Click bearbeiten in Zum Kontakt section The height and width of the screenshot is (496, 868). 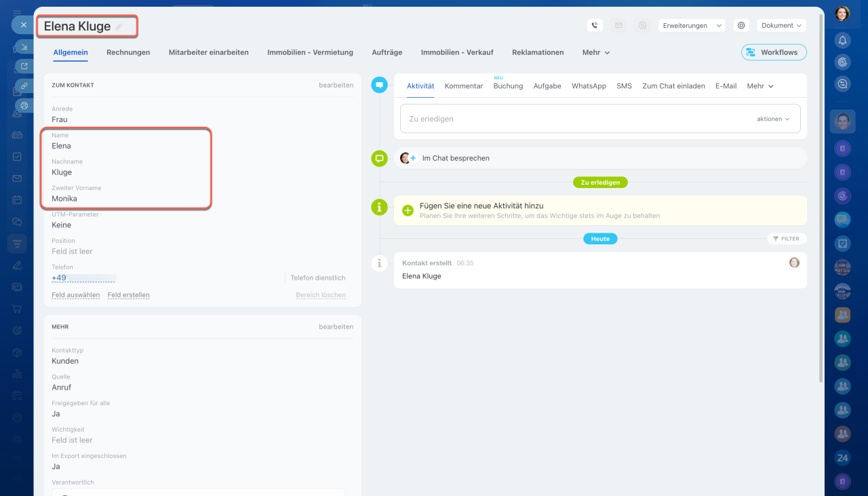(336, 85)
